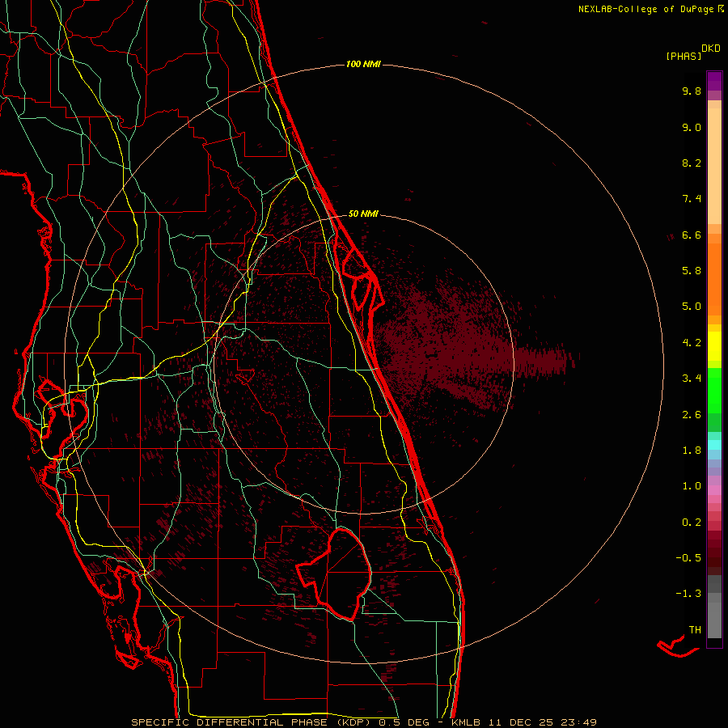The height and width of the screenshot is (728, 728).
Task: Select the [PHAS] units label
Action: [683, 56]
